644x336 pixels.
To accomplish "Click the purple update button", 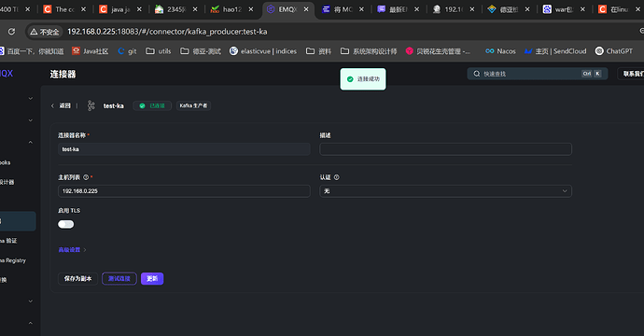I will 152,278.
